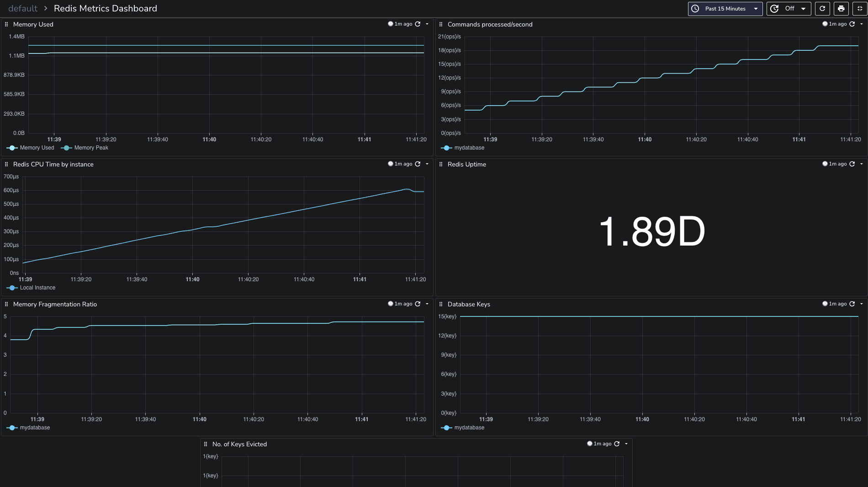This screenshot has width=868, height=487.
Task: Open the auto-refresh Off interval dropdown
Action: pos(789,9)
